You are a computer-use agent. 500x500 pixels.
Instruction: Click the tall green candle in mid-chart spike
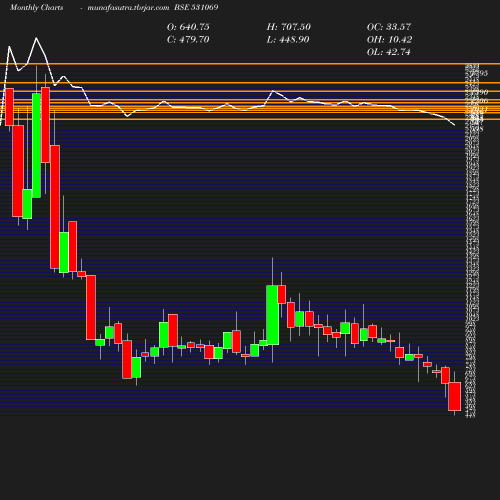click(273, 315)
